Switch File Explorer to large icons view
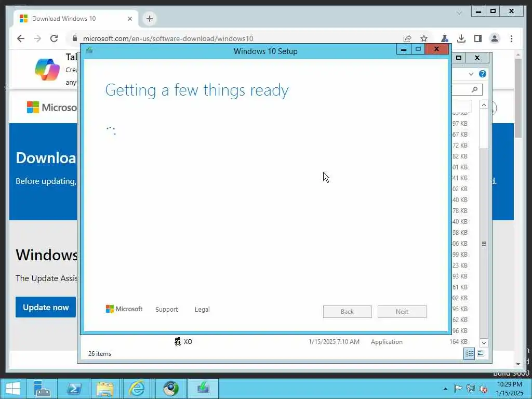This screenshot has width=532, height=399. coord(481,353)
